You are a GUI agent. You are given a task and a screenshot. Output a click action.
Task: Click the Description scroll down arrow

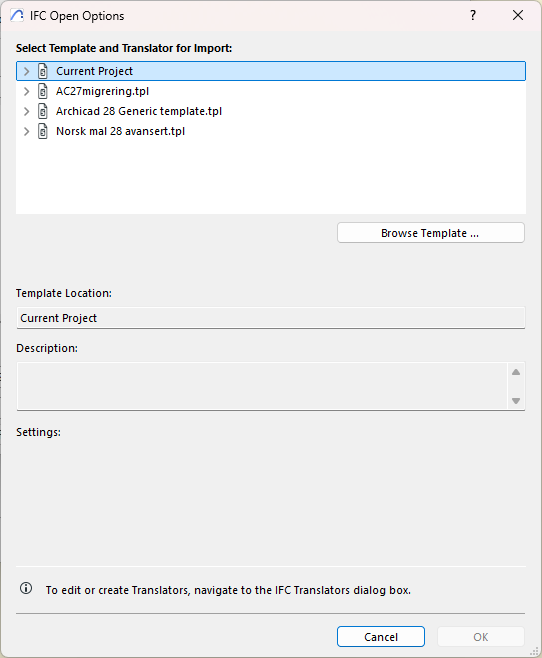click(516, 401)
